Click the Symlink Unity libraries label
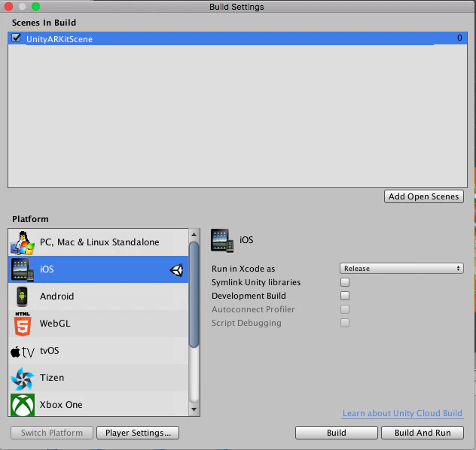This screenshot has width=476, height=450. pos(256,282)
